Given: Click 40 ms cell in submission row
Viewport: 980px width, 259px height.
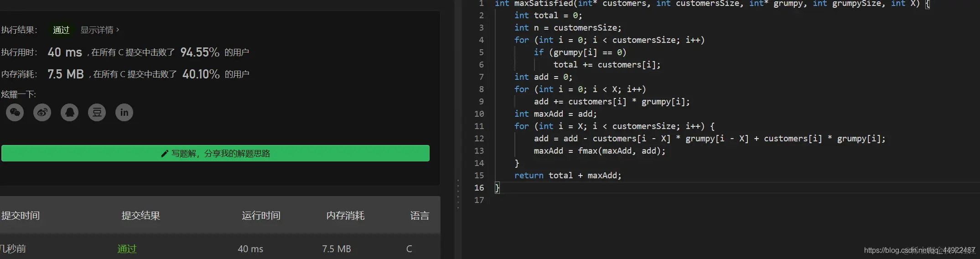Looking at the screenshot, I should [250, 249].
